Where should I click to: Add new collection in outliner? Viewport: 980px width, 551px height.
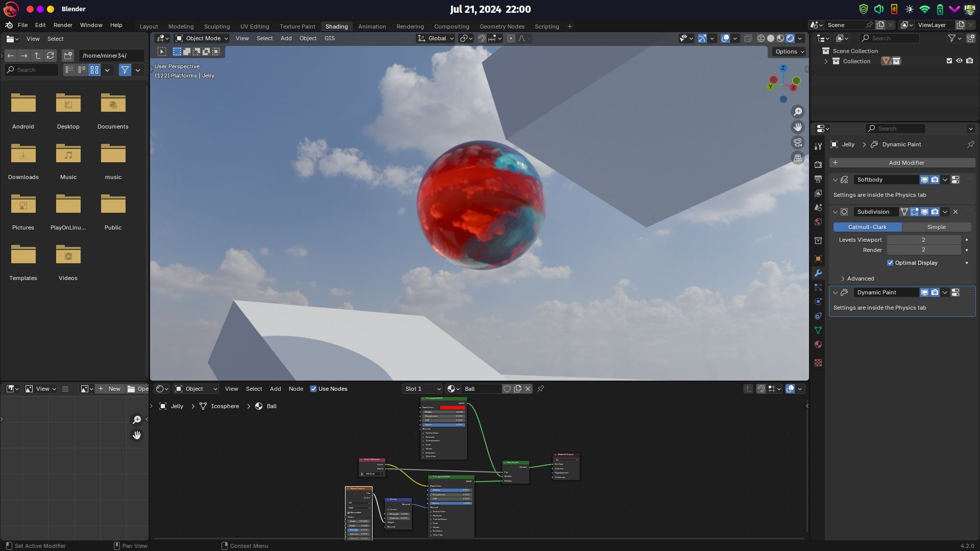coord(971,38)
